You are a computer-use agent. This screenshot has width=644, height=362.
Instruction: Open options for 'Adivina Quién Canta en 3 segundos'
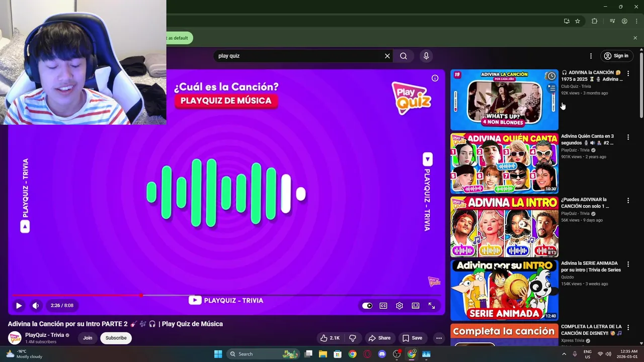click(628, 137)
